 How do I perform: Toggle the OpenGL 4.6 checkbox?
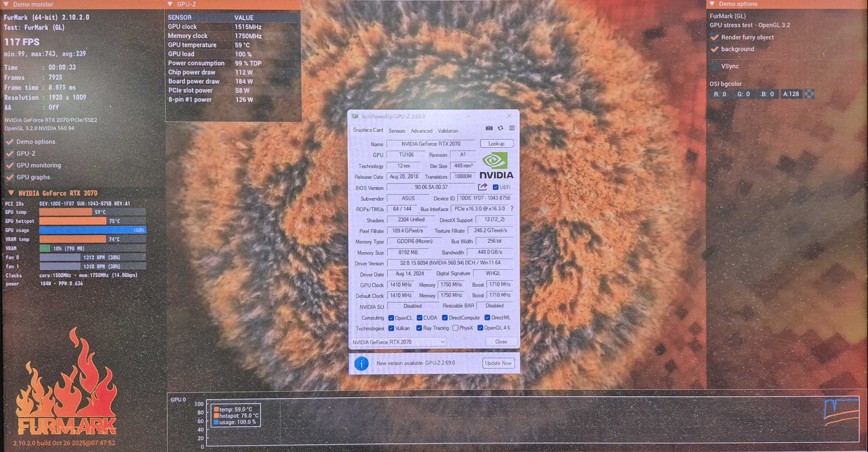(x=480, y=328)
